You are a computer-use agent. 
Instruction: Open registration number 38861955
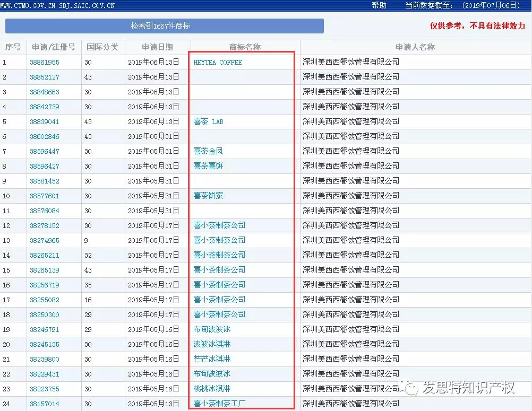[45, 63]
